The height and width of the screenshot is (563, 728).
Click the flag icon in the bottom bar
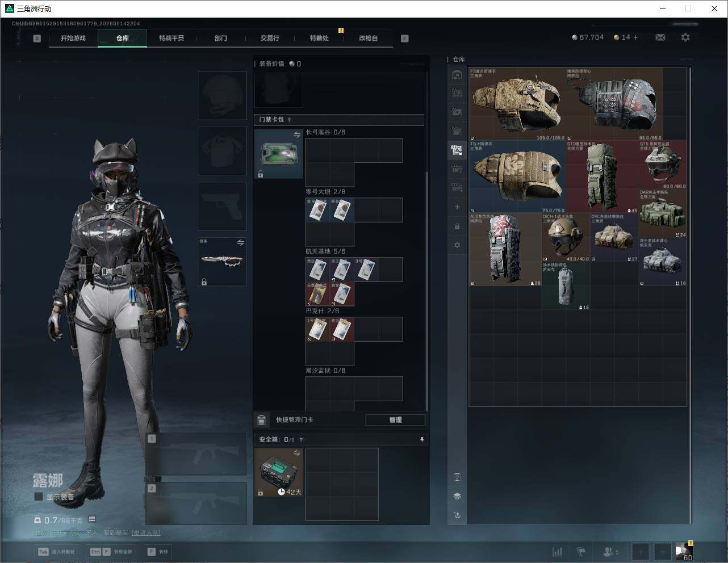click(581, 552)
